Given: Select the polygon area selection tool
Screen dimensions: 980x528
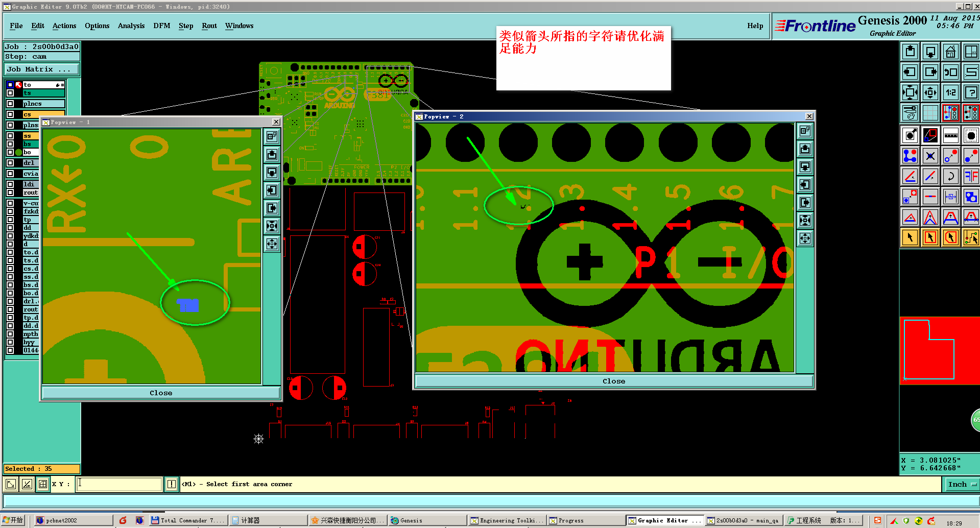Looking at the screenshot, I should click(950, 237).
